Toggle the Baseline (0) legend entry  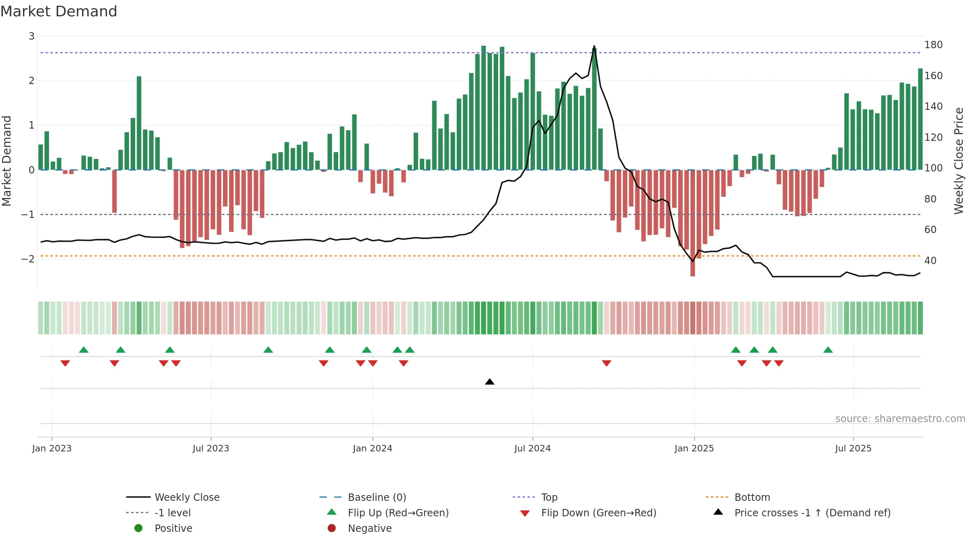(363, 497)
